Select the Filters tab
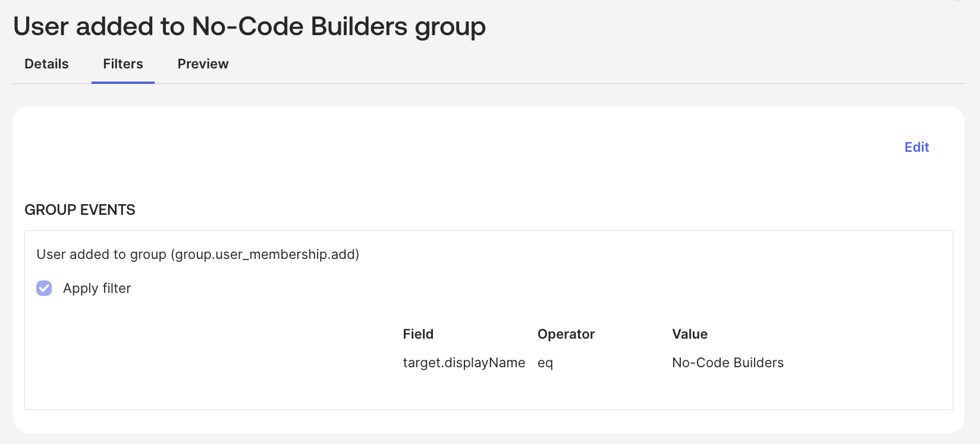 (x=123, y=64)
